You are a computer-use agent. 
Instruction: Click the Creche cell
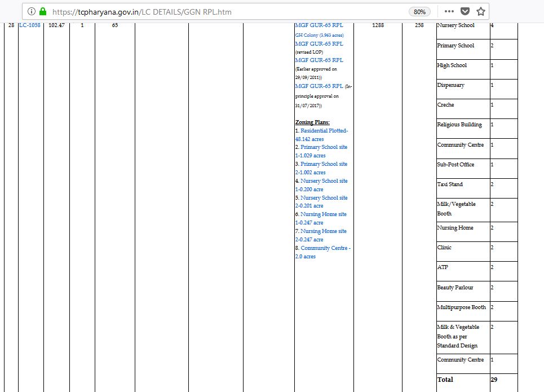pyautogui.click(x=463, y=108)
